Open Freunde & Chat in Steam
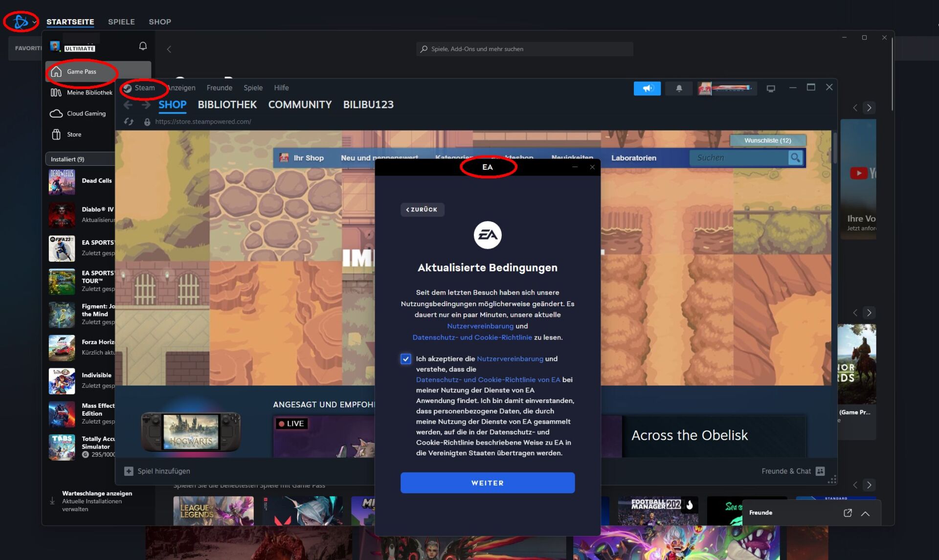 pyautogui.click(x=793, y=471)
